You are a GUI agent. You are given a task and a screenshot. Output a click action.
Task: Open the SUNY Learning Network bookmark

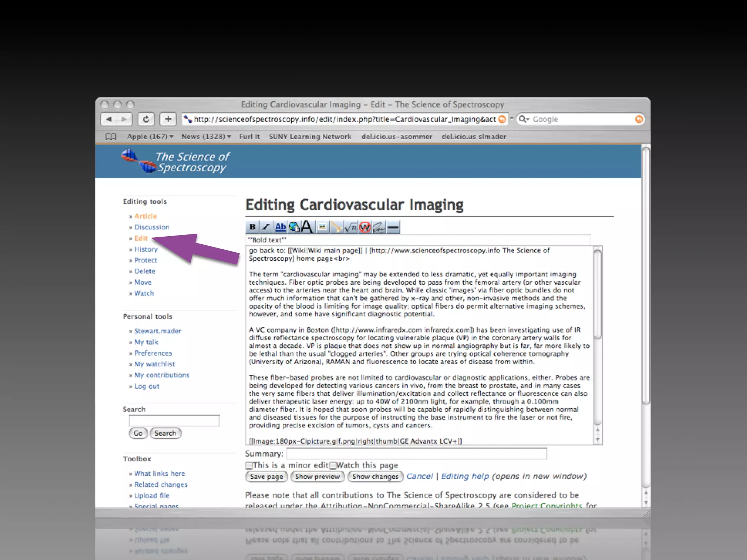point(310,137)
